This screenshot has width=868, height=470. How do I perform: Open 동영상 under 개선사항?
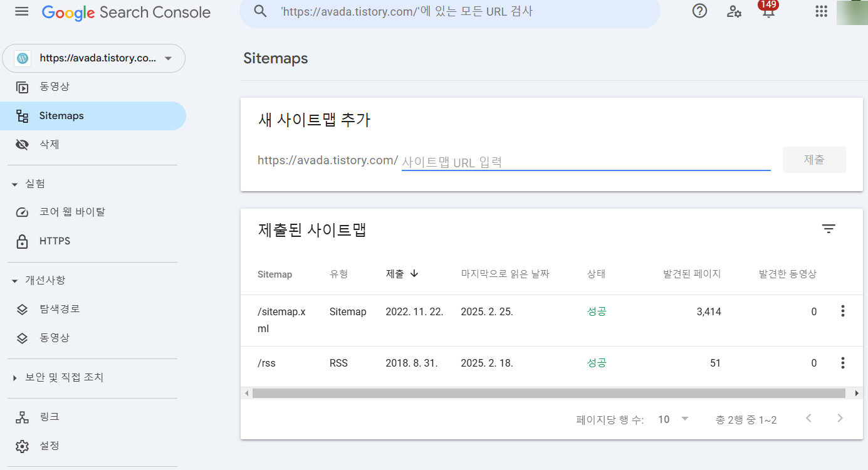[94, 338]
